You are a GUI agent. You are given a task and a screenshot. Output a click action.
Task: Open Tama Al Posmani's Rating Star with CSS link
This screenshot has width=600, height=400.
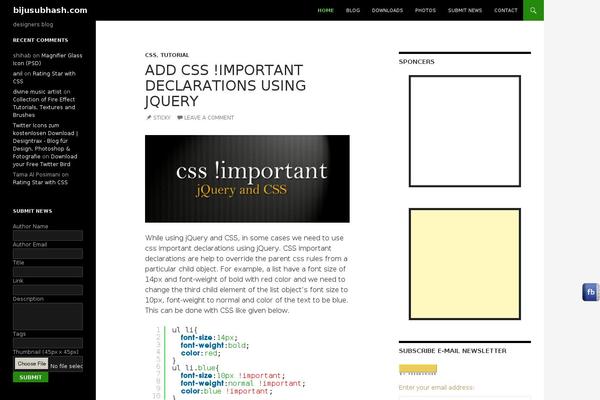click(40, 182)
